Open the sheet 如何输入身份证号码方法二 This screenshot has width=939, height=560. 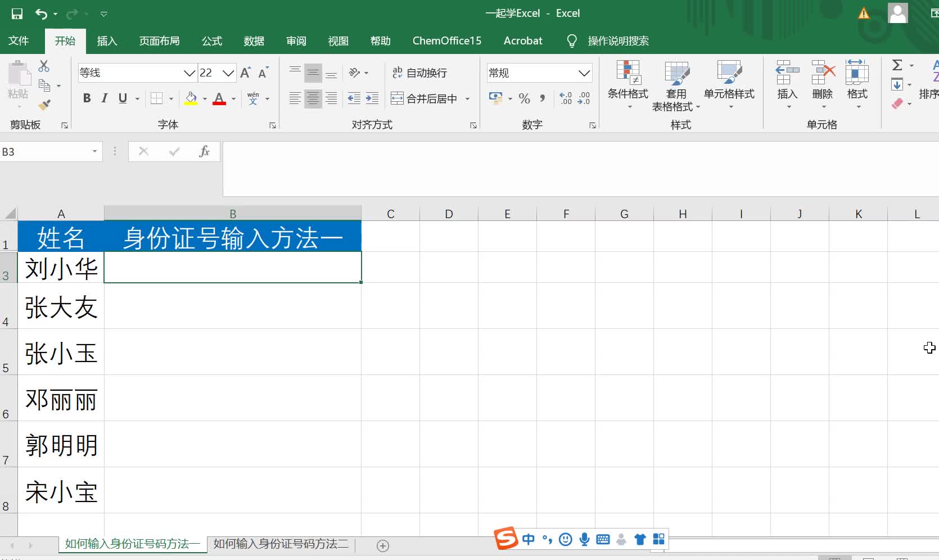click(x=281, y=544)
